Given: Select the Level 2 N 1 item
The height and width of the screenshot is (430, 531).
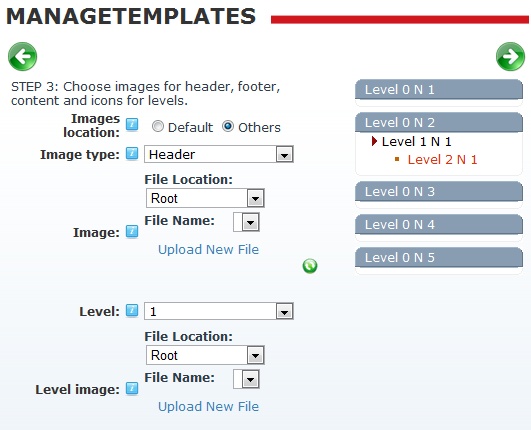Looking at the screenshot, I should [442, 159].
